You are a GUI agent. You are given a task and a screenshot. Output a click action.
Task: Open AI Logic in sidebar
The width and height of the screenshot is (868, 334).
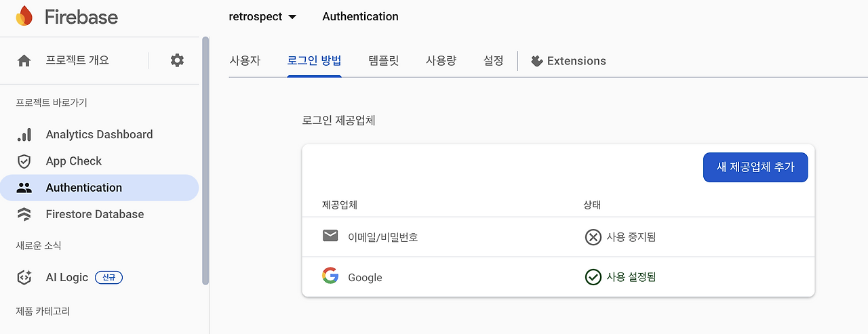(x=99, y=277)
